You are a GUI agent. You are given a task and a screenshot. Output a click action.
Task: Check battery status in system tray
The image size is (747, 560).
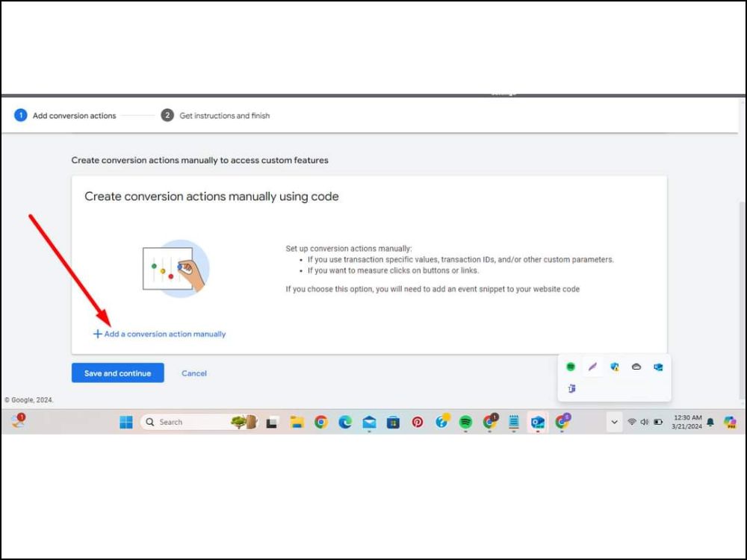(x=658, y=422)
